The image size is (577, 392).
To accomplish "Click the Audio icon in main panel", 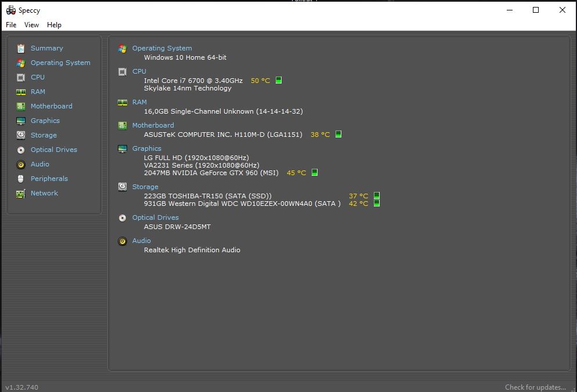I will [122, 241].
